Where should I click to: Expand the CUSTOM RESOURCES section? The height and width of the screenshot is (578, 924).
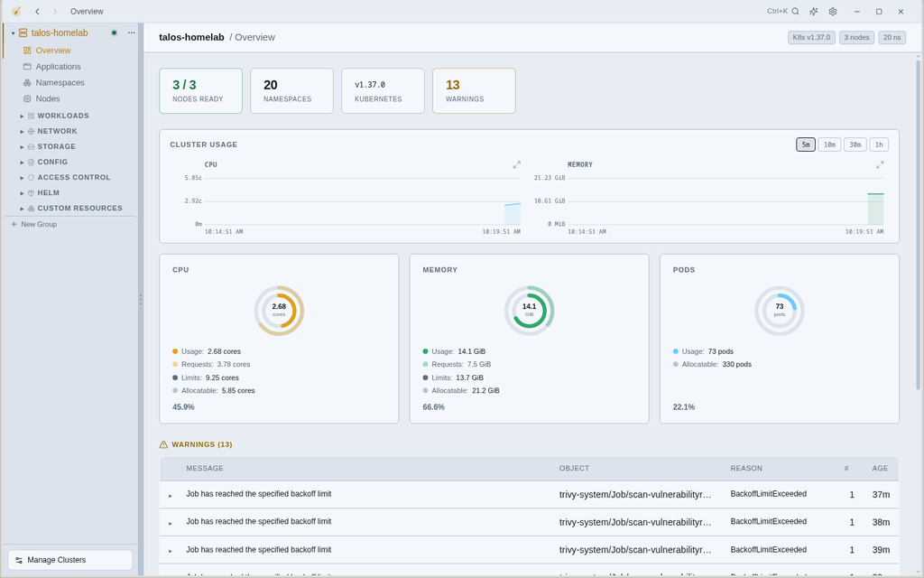pyautogui.click(x=22, y=209)
